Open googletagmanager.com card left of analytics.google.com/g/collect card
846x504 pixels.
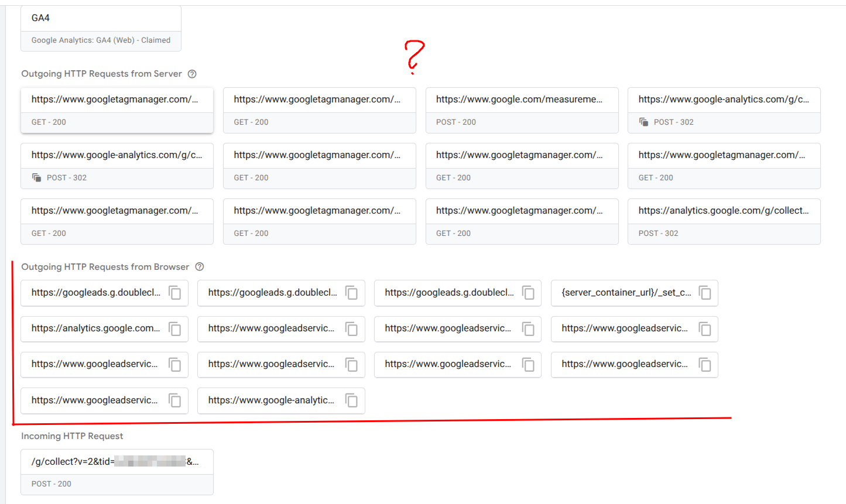point(522,221)
